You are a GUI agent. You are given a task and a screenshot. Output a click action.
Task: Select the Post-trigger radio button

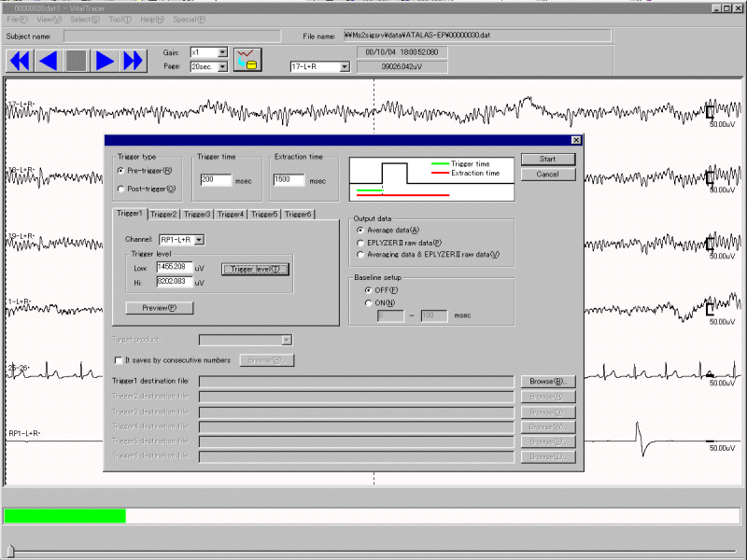pyautogui.click(x=120, y=189)
